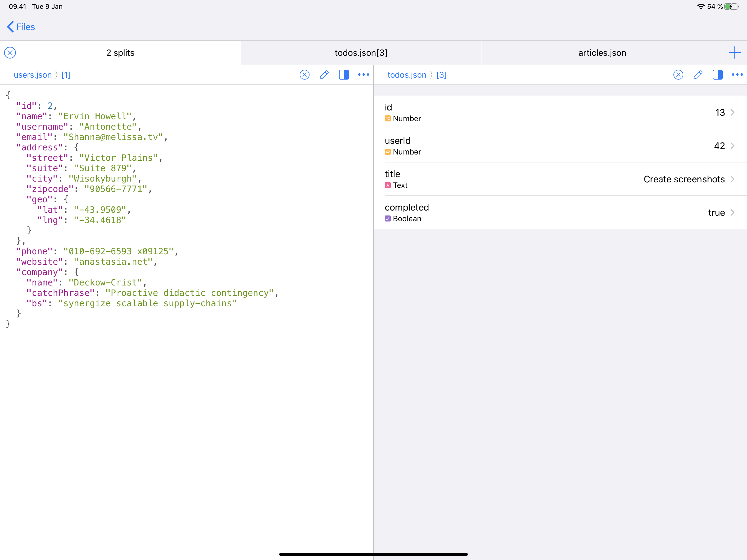Click todos.json breadcrumb link
The width and height of the screenshot is (747, 560).
click(407, 75)
